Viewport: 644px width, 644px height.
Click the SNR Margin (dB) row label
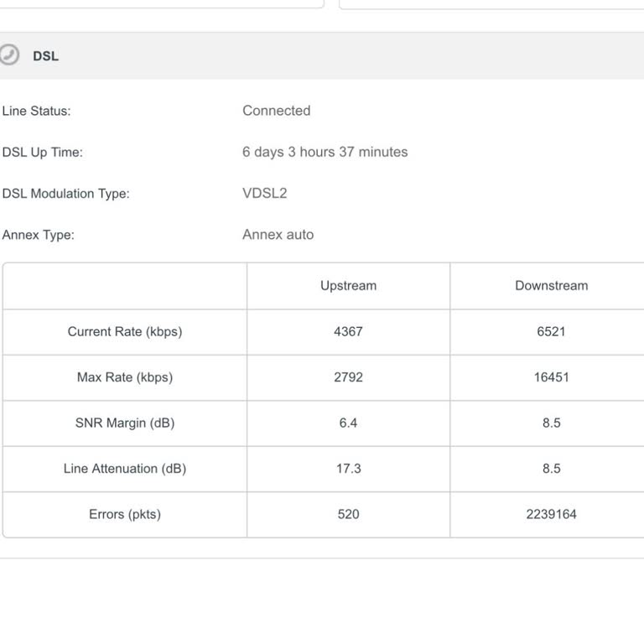(x=124, y=423)
